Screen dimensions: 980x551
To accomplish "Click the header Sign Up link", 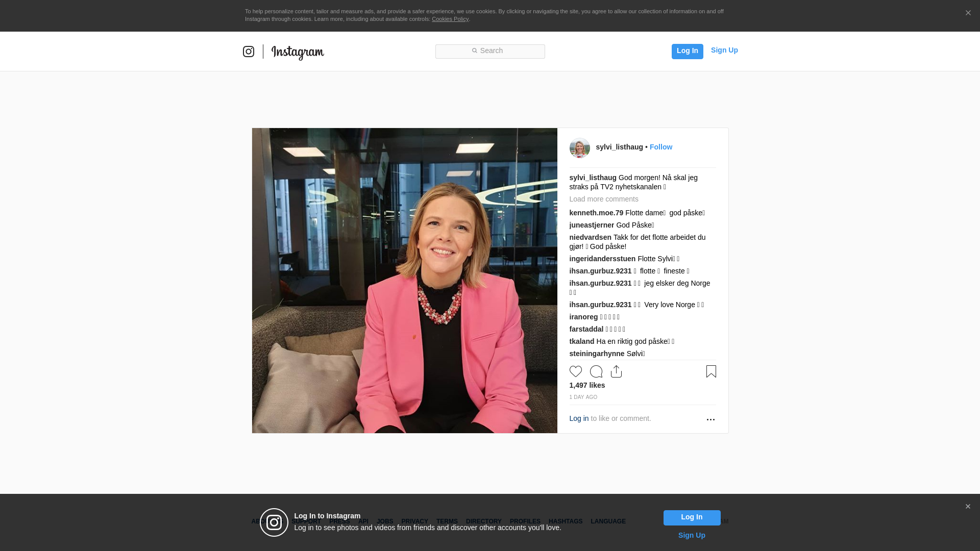I will (x=724, y=50).
